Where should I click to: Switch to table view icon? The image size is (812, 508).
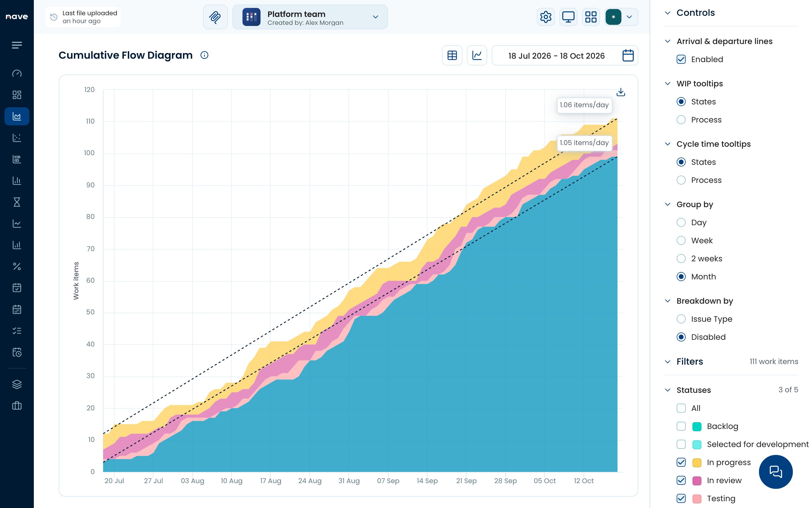point(452,55)
